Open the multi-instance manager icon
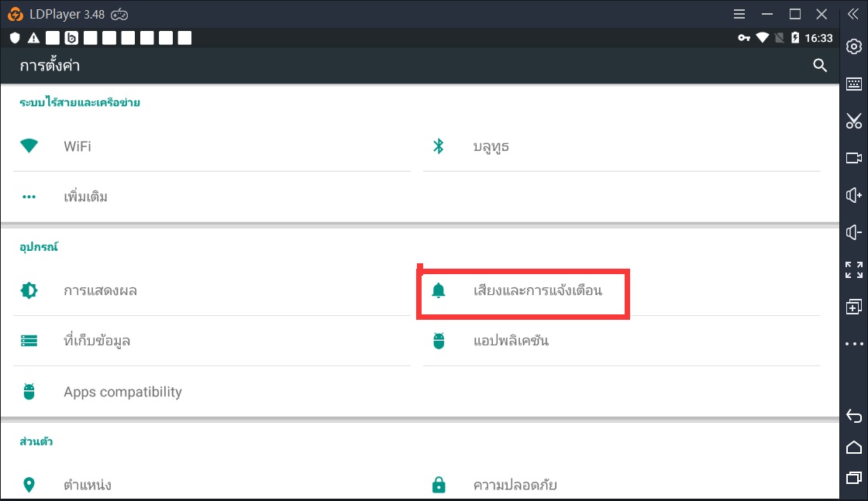868x501 pixels. click(x=853, y=307)
